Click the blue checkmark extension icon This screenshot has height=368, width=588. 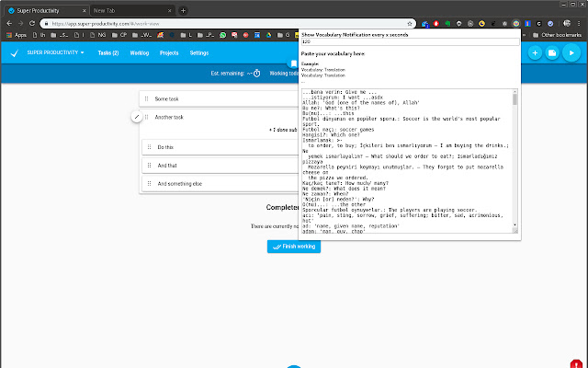(550, 24)
